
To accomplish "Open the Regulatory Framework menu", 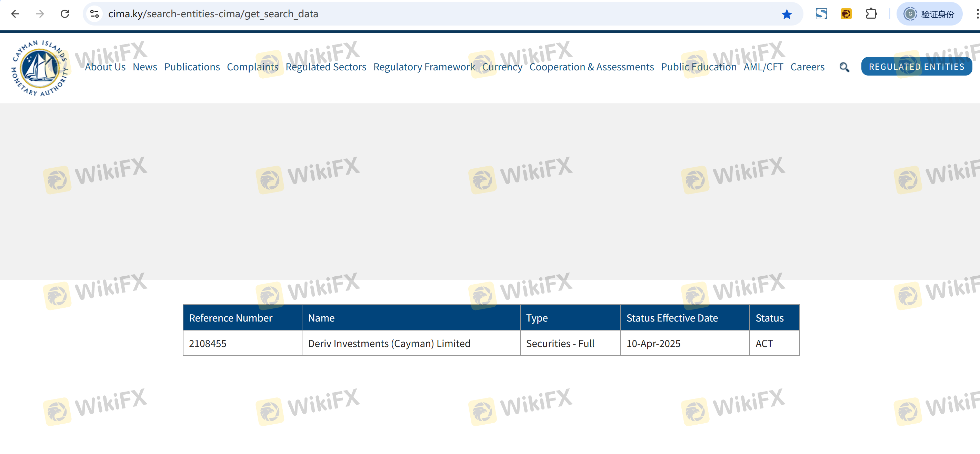I will [424, 67].
